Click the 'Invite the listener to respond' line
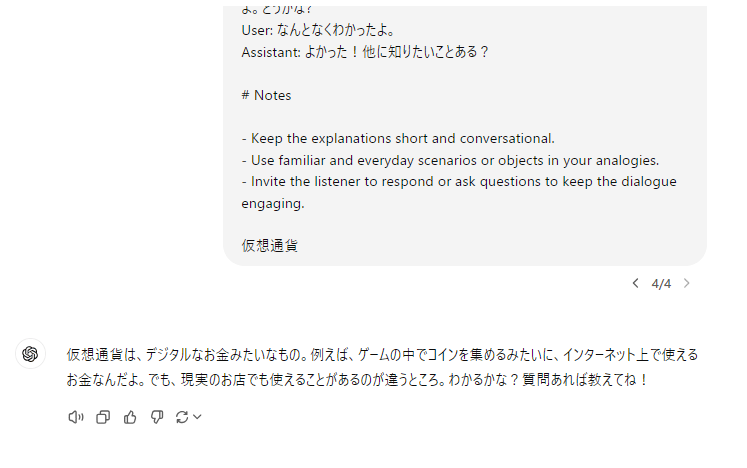 coord(459,181)
